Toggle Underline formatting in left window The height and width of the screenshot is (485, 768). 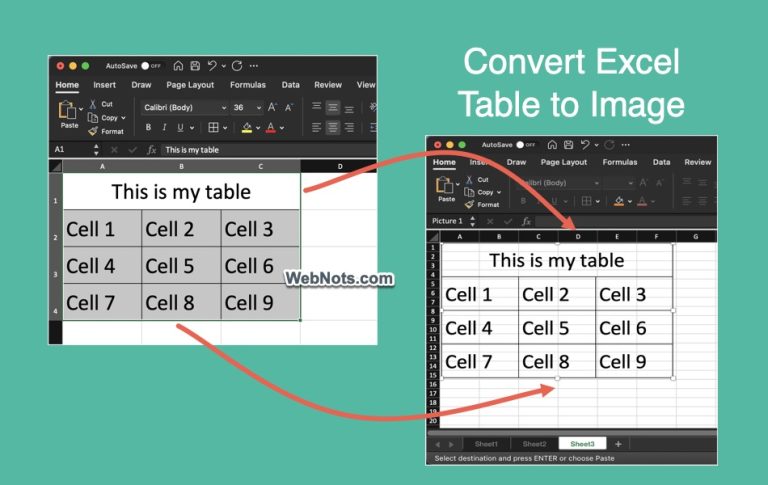[x=180, y=127]
